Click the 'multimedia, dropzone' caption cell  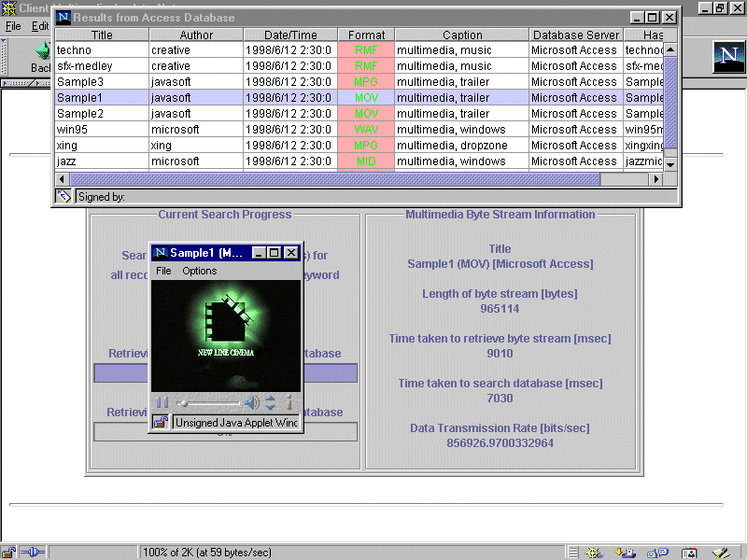pos(462,145)
